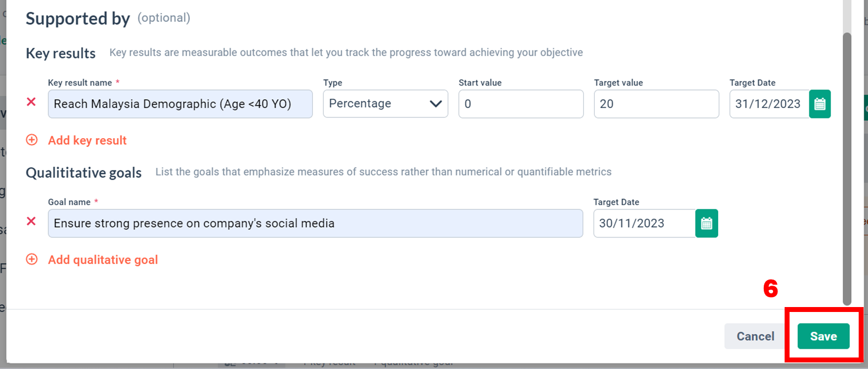The height and width of the screenshot is (369, 868).
Task: Click the Add qualitative goal link
Action: point(103,260)
